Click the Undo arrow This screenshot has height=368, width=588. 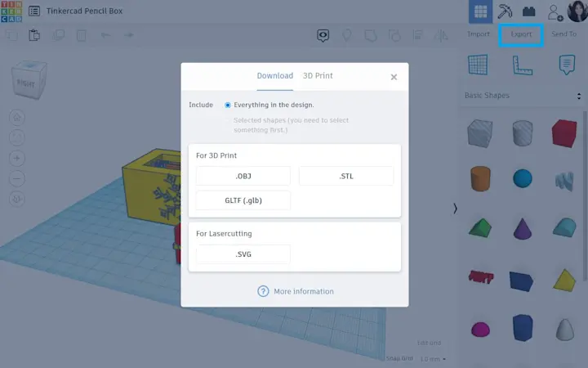tap(105, 35)
